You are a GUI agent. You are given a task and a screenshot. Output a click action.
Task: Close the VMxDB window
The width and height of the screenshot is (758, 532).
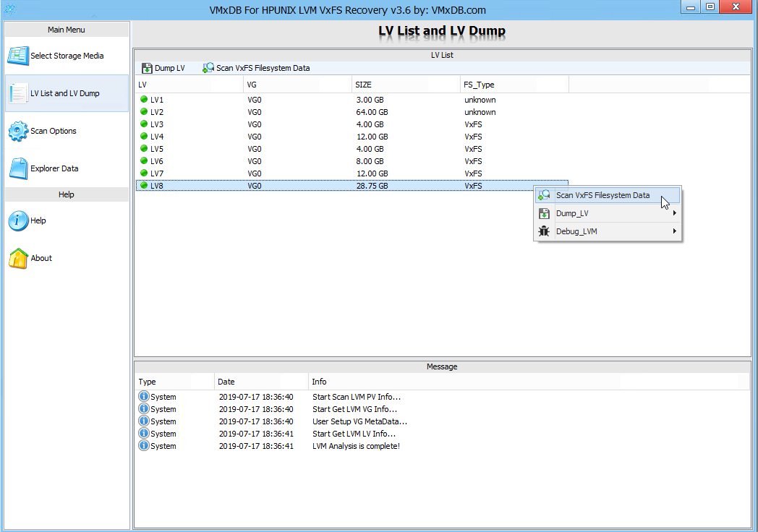(x=736, y=7)
